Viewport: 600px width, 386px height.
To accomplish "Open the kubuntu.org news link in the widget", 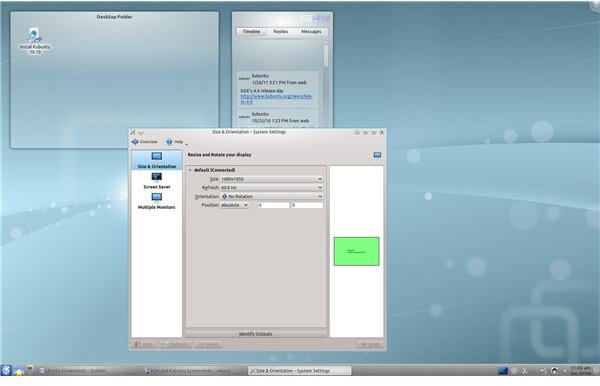I will (276, 99).
